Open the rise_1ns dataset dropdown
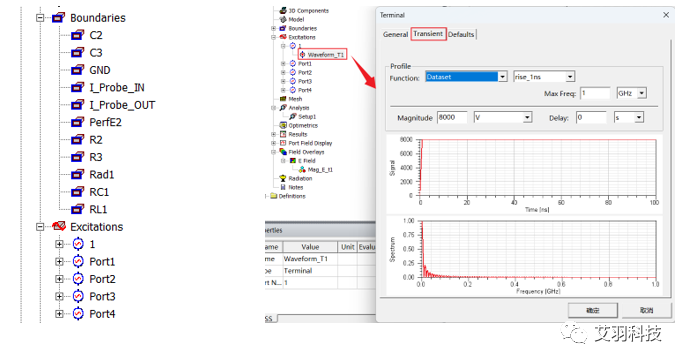The width and height of the screenshot is (683, 363). 570,77
